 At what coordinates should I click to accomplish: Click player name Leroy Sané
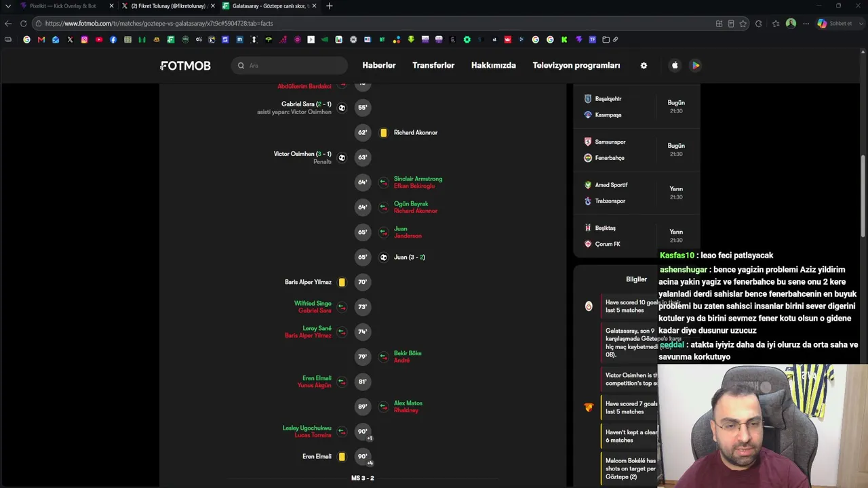(317, 329)
